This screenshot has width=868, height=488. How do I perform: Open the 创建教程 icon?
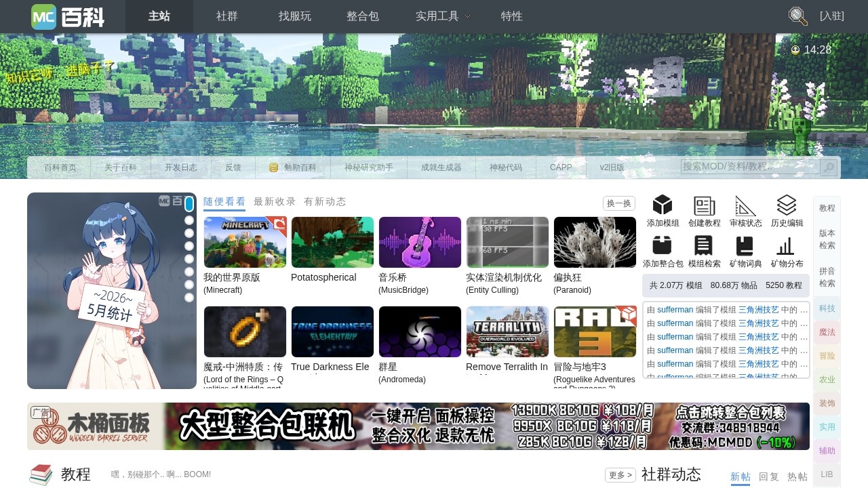click(x=705, y=205)
